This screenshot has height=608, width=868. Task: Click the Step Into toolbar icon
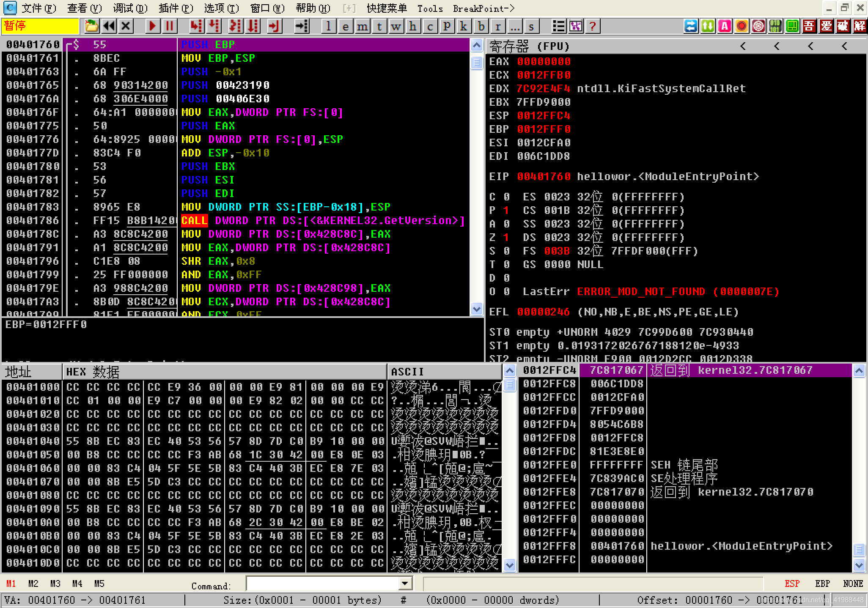[196, 26]
